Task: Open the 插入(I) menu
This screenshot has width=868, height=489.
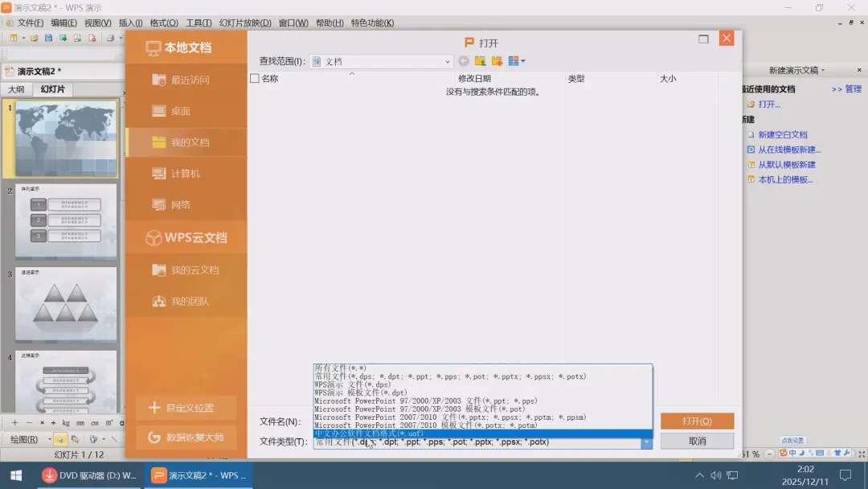Action: 131,23
